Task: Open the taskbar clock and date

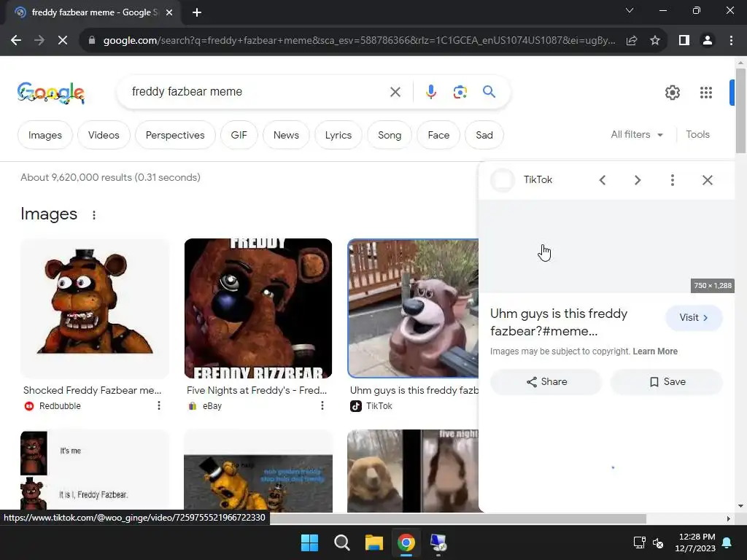Action: coord(695,542)
